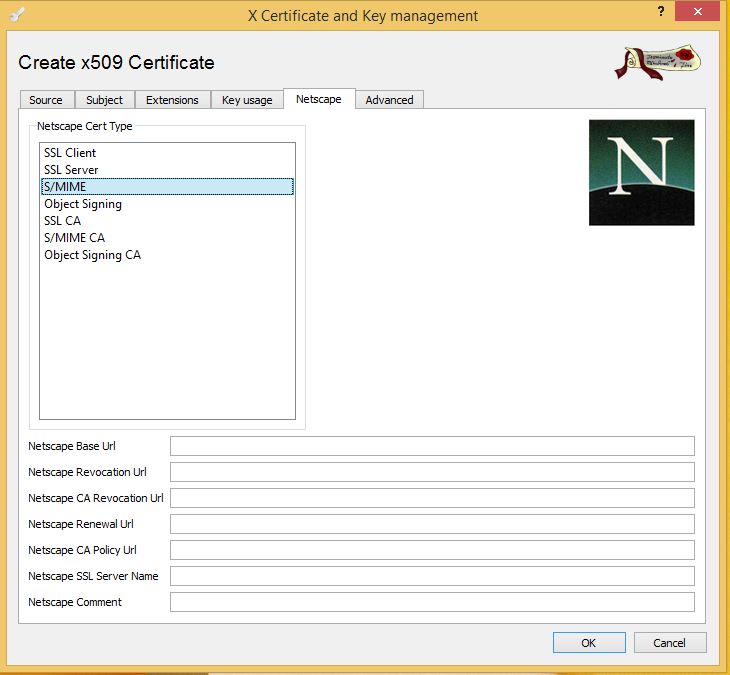Choose Object Signing CA entry
This screenshot has height=675, width=730.
[167, 255]
